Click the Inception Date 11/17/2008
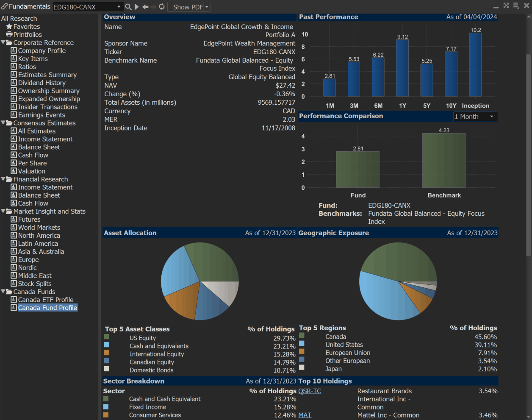This screenshot has height=420, width=532. click(x=278, y=128)
